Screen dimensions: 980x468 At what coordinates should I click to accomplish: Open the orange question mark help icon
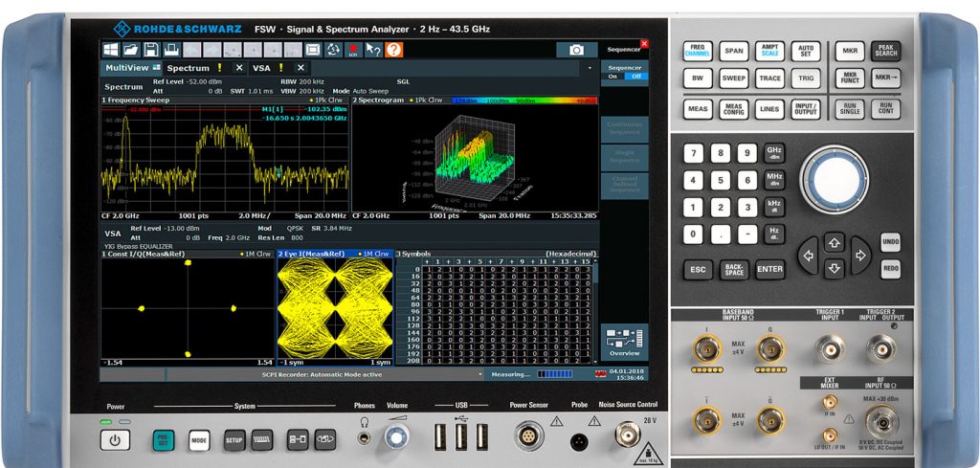pyautogui.click(x=393, y=50)
